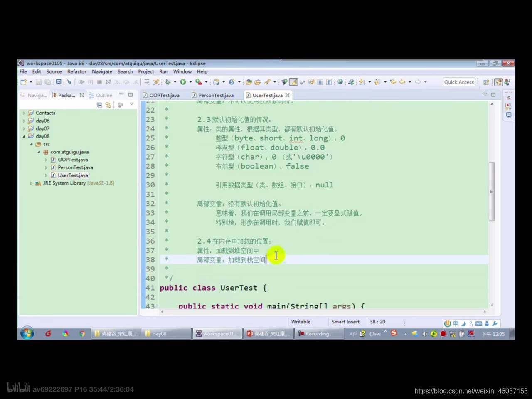Viewport: 532px width, 399px height.
Task: Open Back history dropdown arrow
Action: click(x=410, y=82)
